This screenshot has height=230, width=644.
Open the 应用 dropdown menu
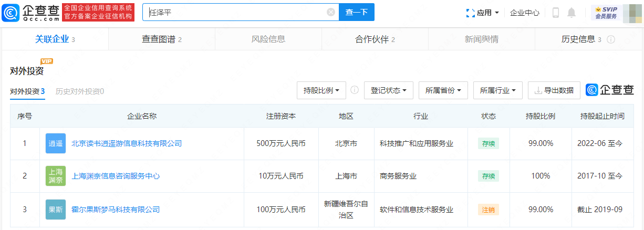(483, 13)
